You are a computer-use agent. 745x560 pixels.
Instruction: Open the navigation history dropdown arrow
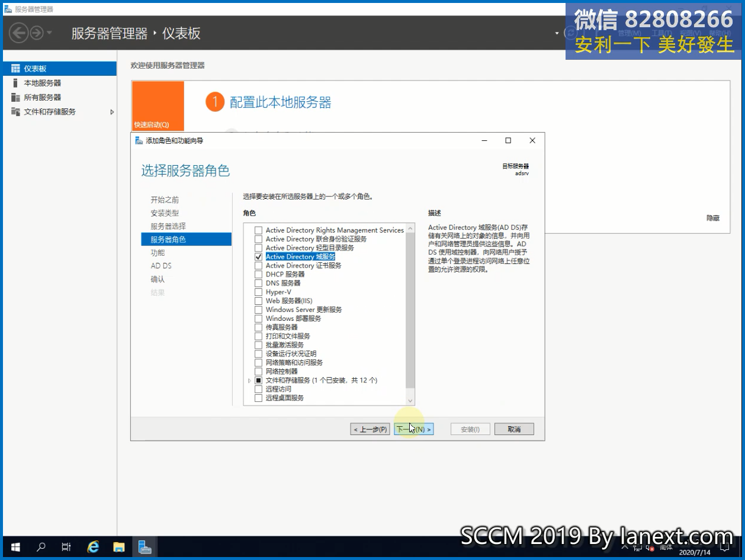[49, 33]
